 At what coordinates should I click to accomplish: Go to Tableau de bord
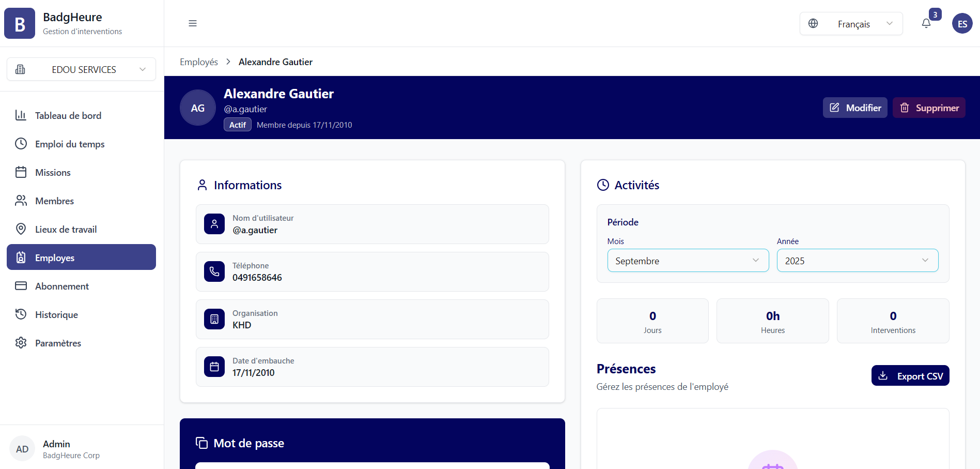[x=68, y=115]
